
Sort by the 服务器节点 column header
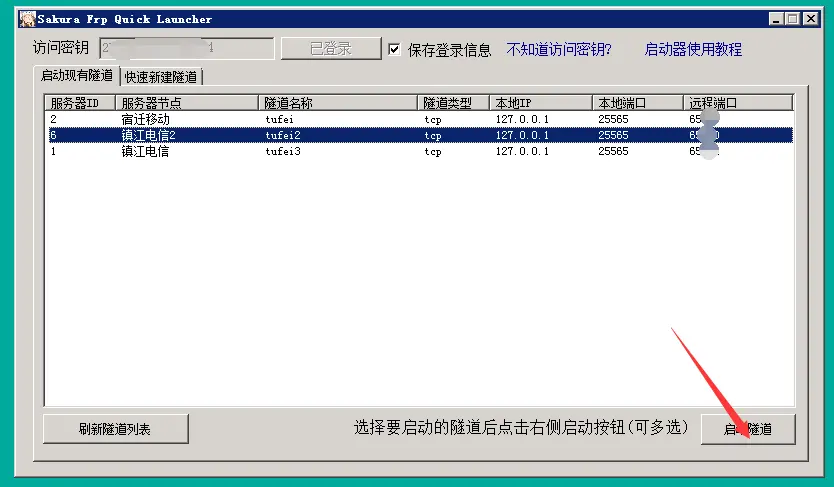pos(186,103)
